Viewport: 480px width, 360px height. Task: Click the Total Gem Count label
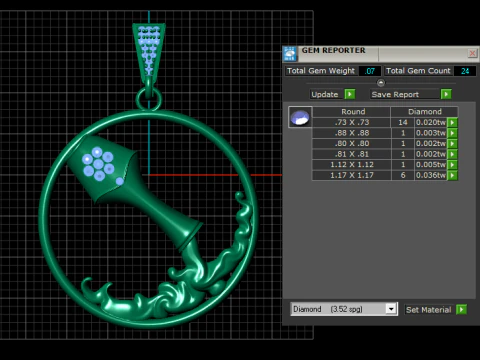click(418, 71)
